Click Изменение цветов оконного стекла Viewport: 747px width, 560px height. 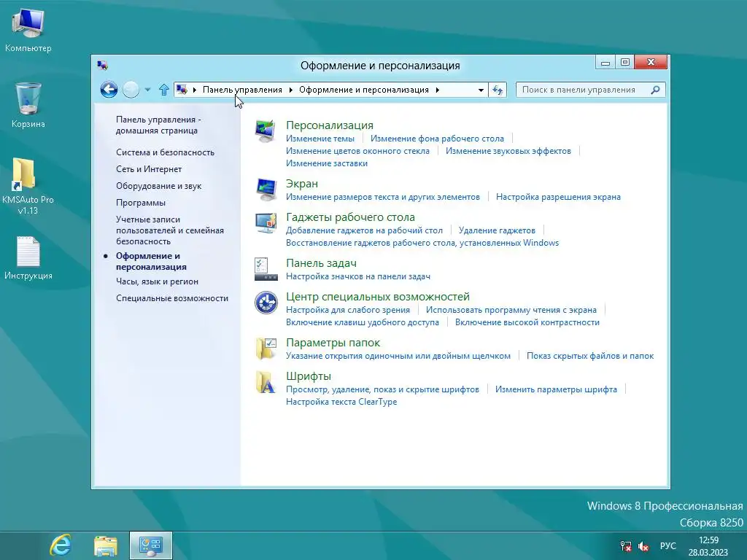coord(357,151)
